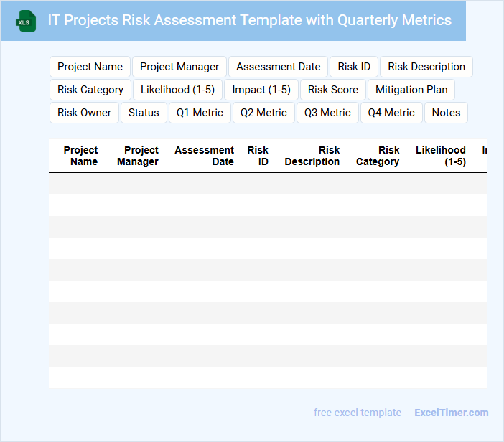Click the Risk Description tag
Viewport: 504px width, 442px height.
[426, 67]
